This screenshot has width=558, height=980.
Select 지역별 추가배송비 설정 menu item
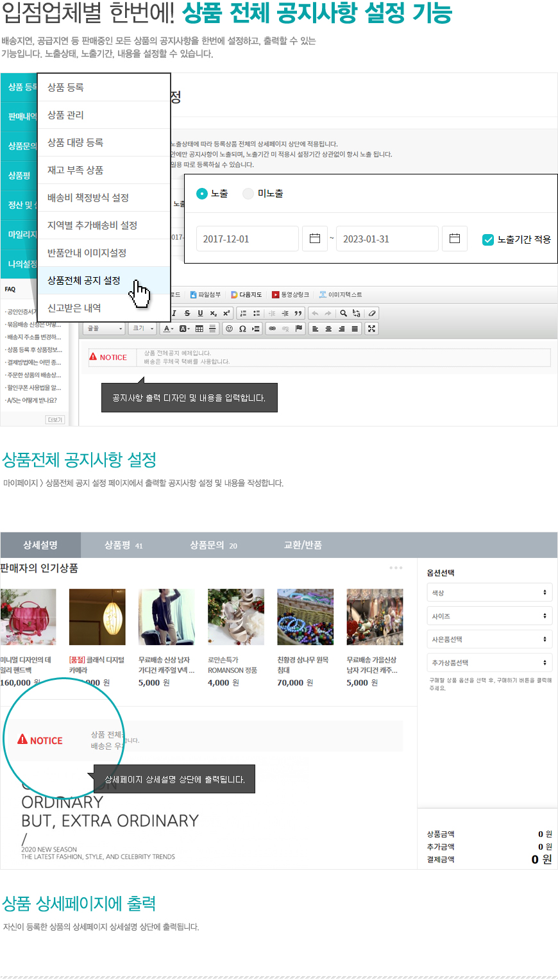point(104,225)
